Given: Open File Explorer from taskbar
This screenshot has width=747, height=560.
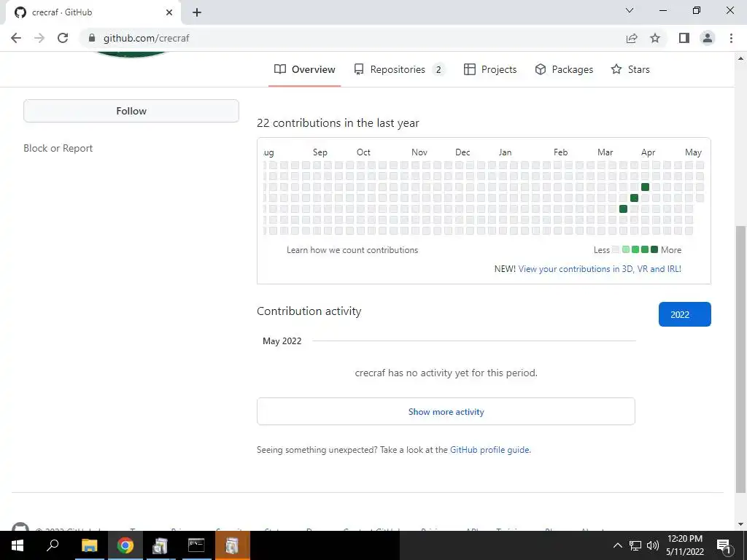Looking at the screenshot, I should tap(89, 545).
